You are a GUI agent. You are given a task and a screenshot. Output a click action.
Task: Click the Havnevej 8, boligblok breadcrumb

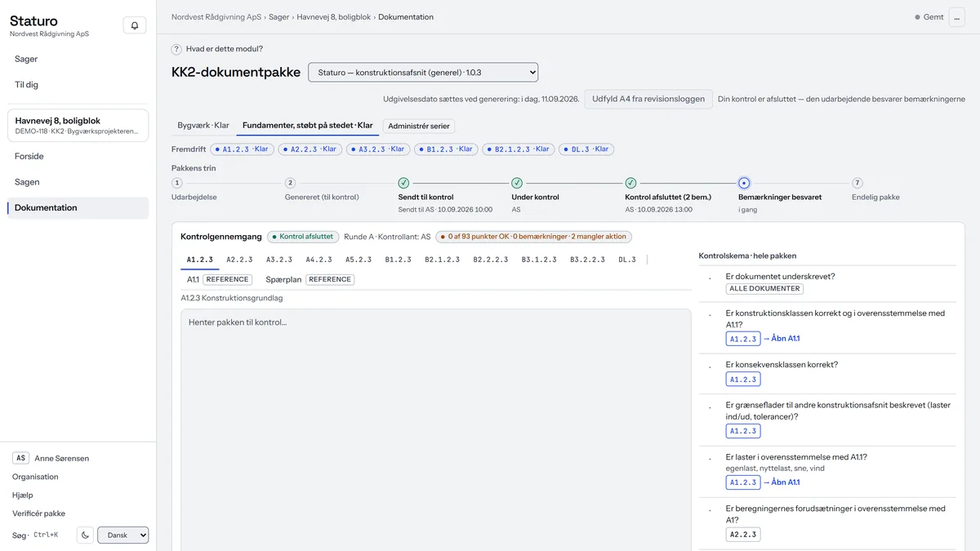[x=334, y=17]
